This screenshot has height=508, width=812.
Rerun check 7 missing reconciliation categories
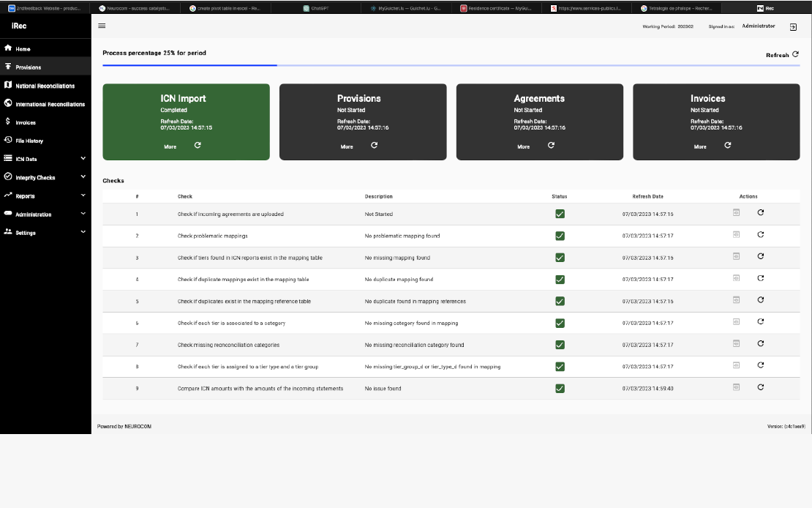[x=760, y=343]
